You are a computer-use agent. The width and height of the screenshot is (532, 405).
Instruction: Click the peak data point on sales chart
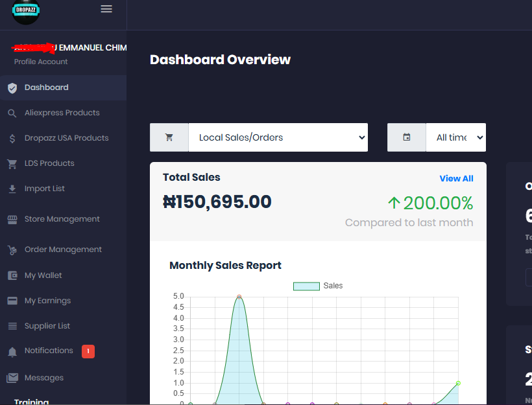pos(239,297)
